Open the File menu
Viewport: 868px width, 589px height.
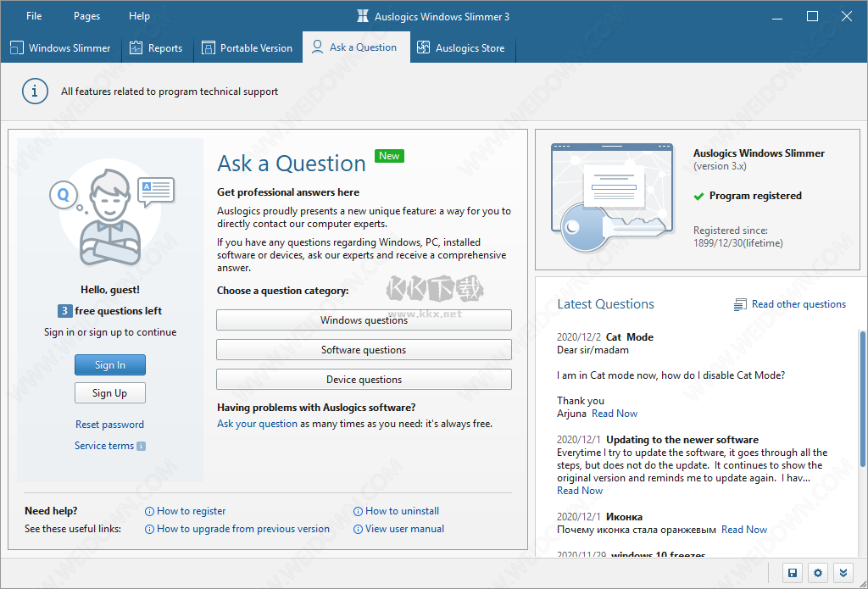coord(33,15)
